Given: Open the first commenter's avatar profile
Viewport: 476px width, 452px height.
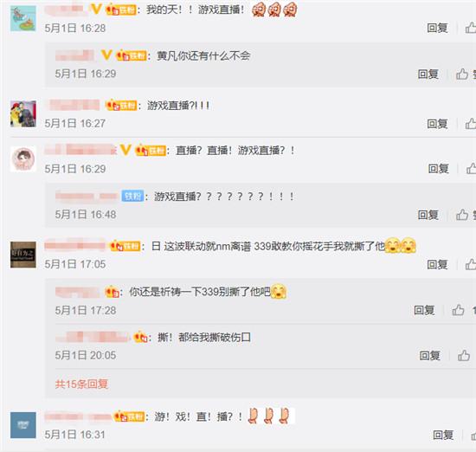Looking at the screenshot, I should [23, 19].
